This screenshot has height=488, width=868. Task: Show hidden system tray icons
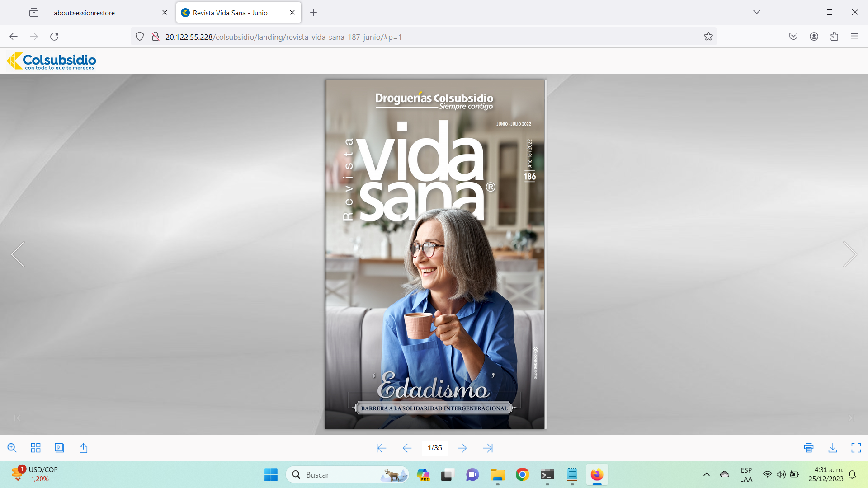tap(707, 474)
